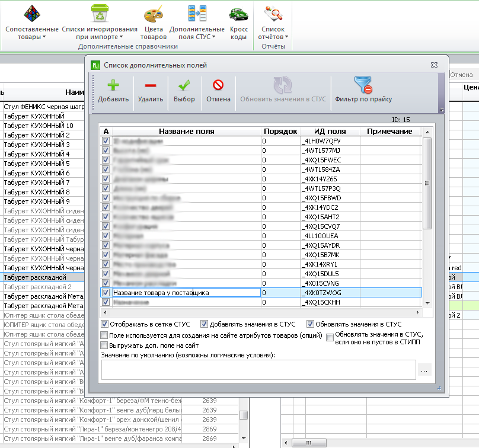Select row Табурет КУХОННЫЙ 5 in background
The width and height of the screenshot is (479, 448).
coord(44,164)
